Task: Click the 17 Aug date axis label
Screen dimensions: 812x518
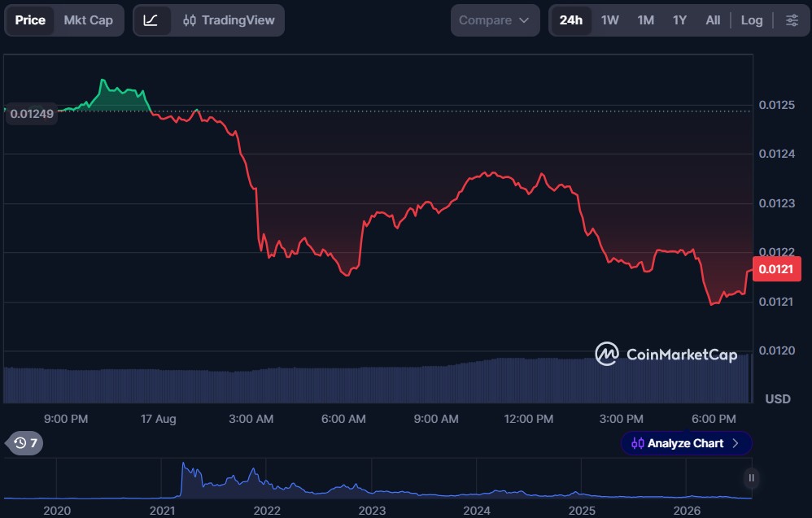Action: pyautogui.click(x=159, y=419)
